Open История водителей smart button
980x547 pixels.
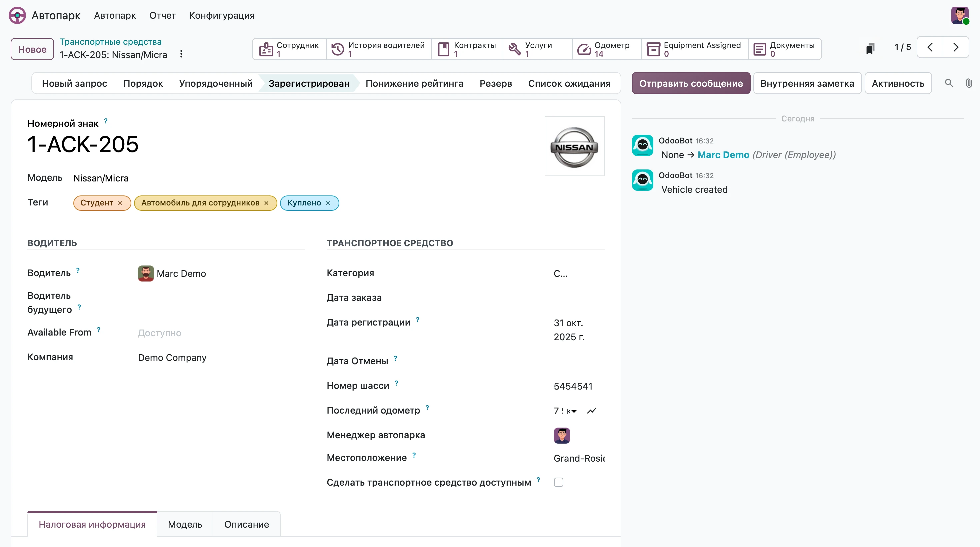pyautogui.click(x=379, y=49)
